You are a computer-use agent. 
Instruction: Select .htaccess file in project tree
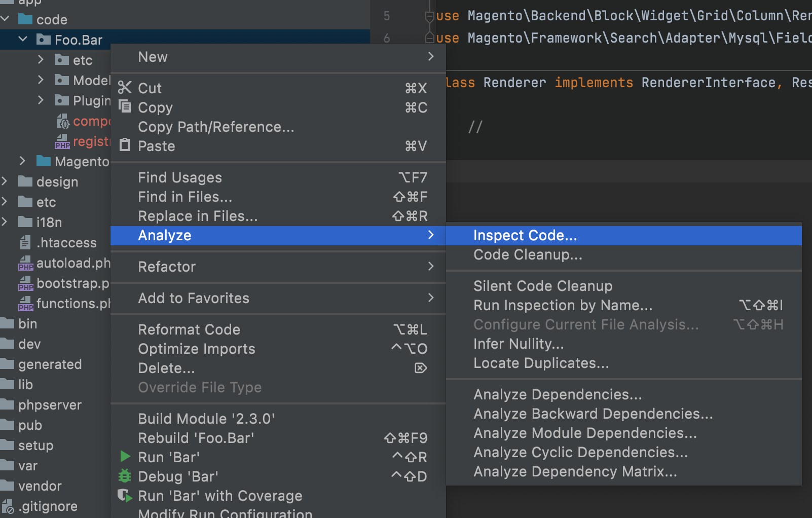tap(66, 243)
